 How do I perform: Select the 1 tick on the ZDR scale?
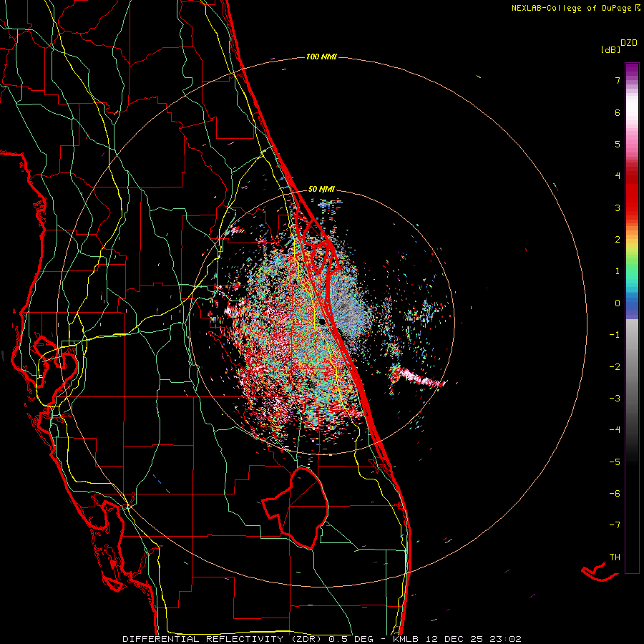tap(618, 271)
